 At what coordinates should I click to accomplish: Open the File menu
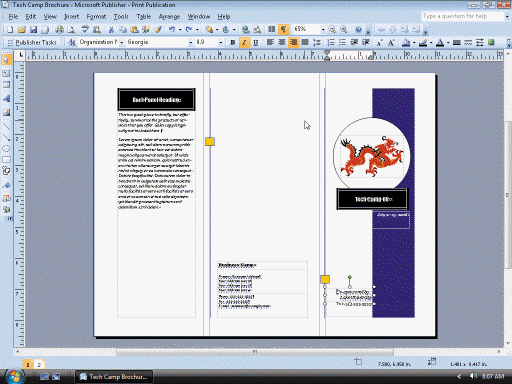click(13, 17)
